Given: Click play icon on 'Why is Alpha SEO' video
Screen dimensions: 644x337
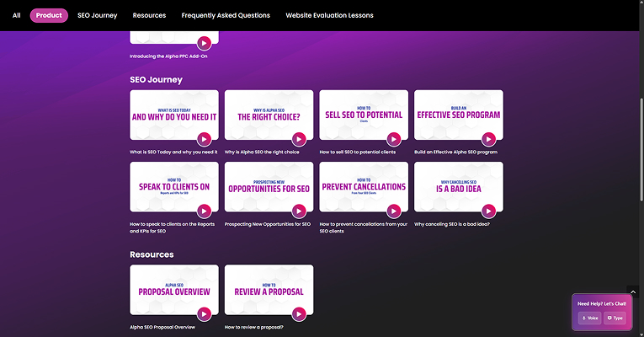Looking at the screenshot, I should (x=299, y=139).
